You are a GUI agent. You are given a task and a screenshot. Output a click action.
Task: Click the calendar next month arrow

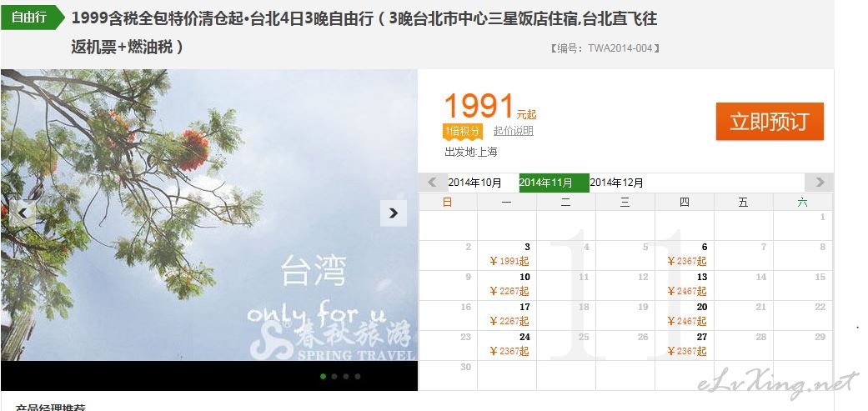coord(819,182)
